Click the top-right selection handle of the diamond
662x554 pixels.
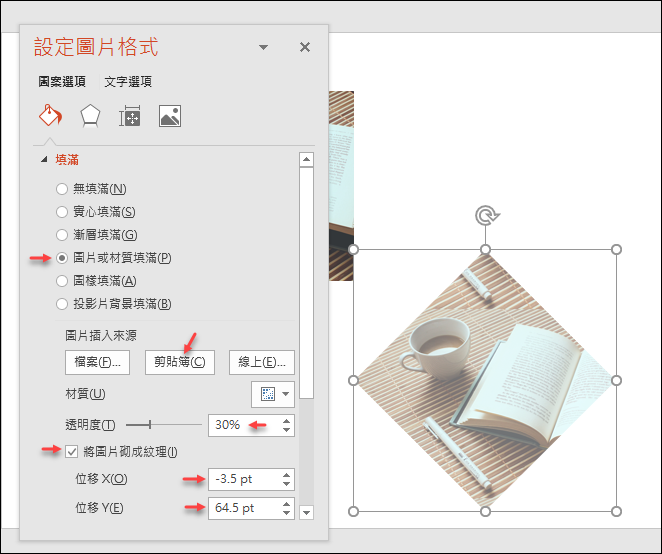tap(616, 250)
